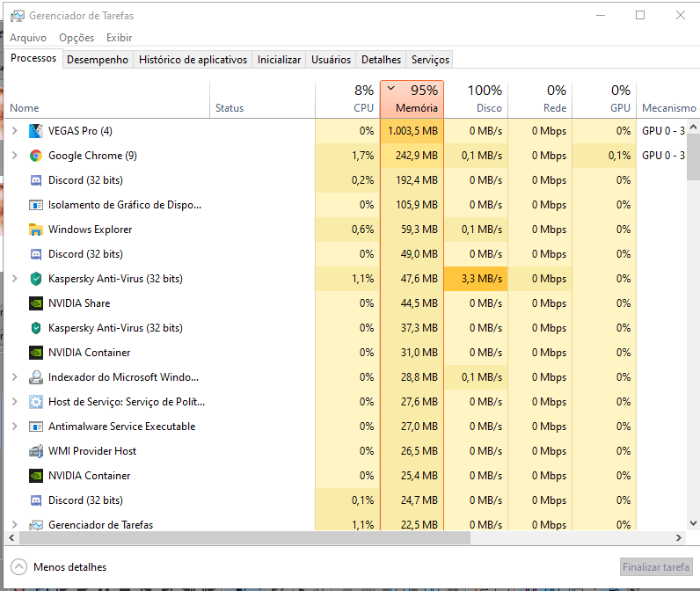700x591 pixels.
Task: Click the Finalizar tarefa button
Action: click(656, 567)
